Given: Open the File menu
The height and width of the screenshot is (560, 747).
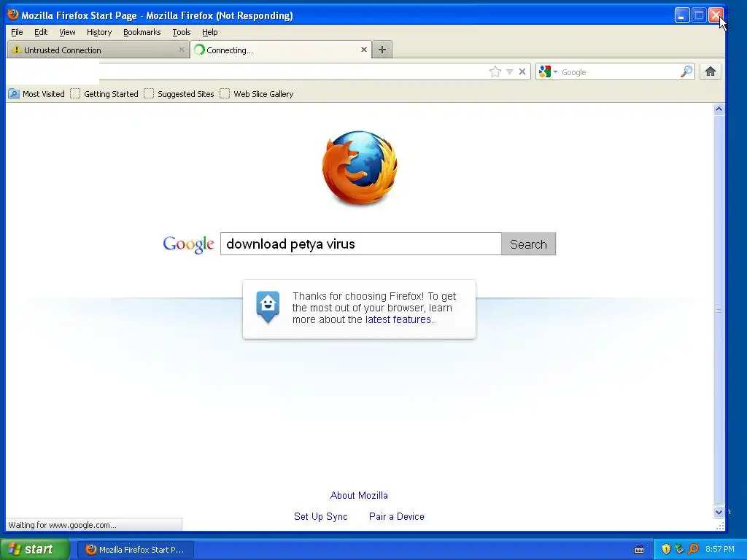Looking at the screenshot, I should click(17, 32).
